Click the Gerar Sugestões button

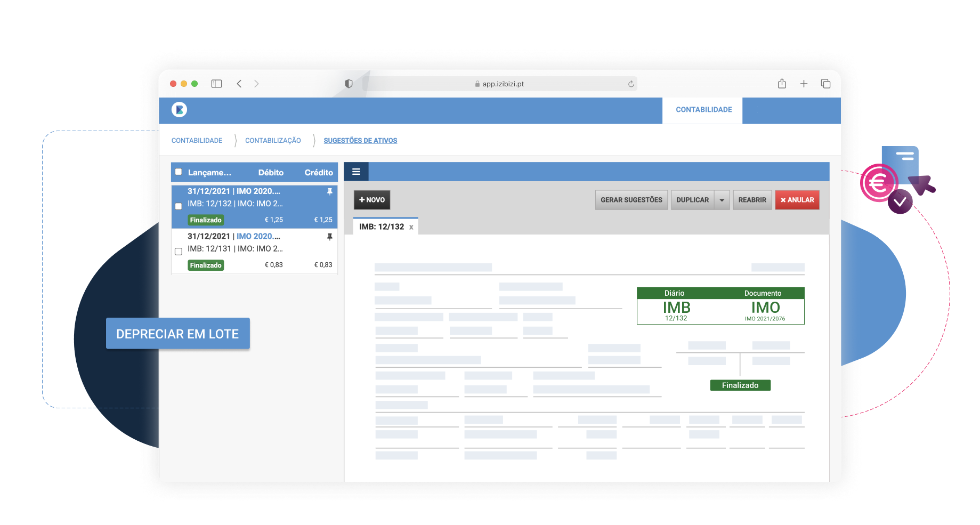click(631, 200)
